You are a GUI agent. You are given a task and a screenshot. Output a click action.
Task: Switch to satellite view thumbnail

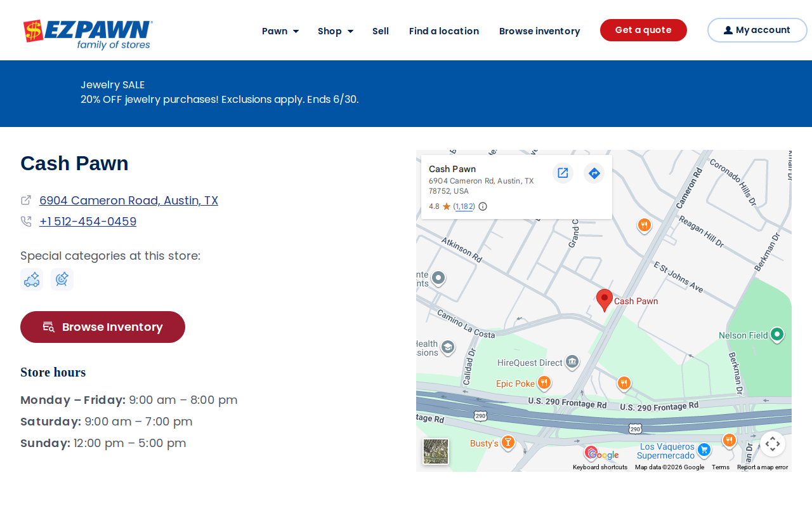(x=436, y=451)
